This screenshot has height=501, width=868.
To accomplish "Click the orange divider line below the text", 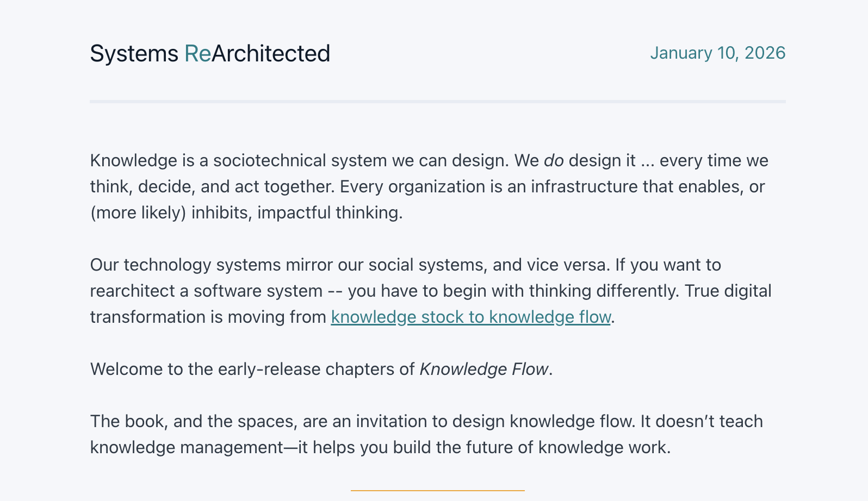I will coord(437,491).
